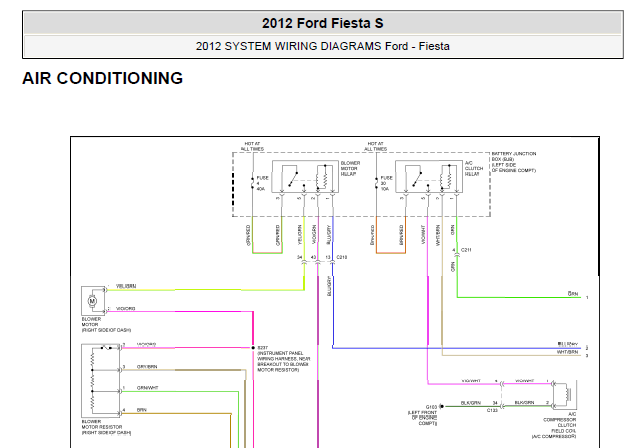This screenshot has width=627, height=448.
Task: Click the GRN/WHT wire label at resistor
Action: coord(148,388)
